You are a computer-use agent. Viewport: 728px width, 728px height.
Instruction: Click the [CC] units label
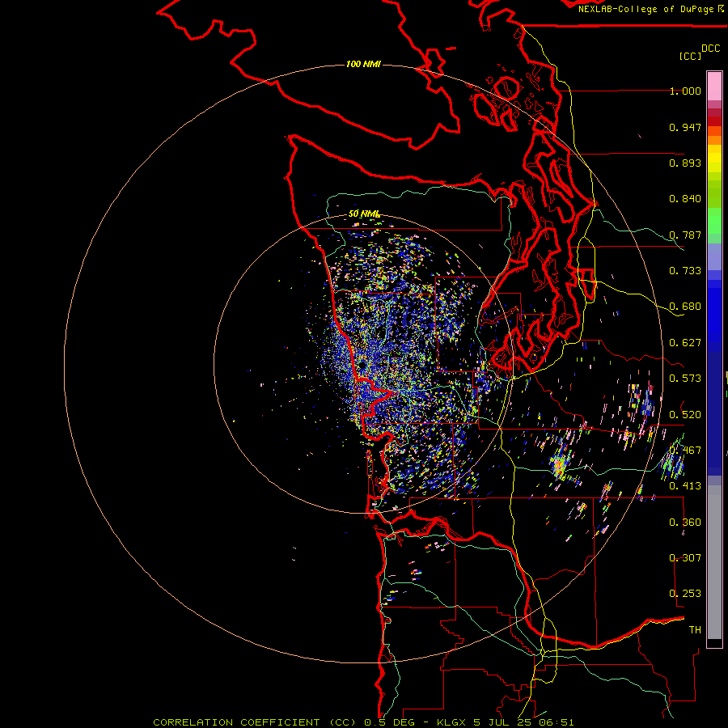point(690,56)
